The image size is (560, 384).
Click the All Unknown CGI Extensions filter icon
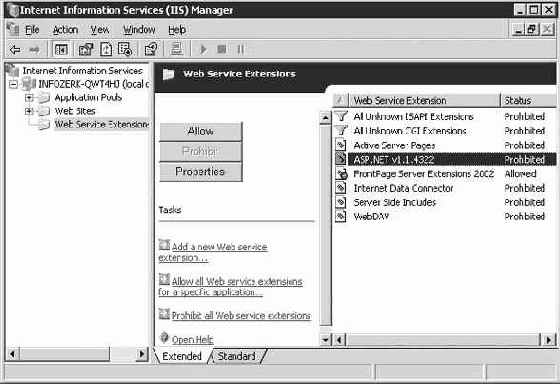click(x=341, y=131)
